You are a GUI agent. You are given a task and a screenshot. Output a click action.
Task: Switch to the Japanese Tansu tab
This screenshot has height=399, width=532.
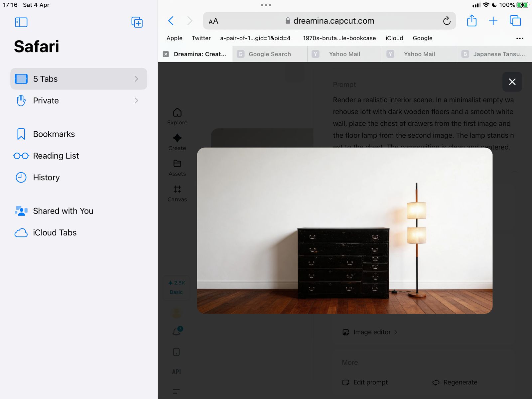tap(495, 54)
